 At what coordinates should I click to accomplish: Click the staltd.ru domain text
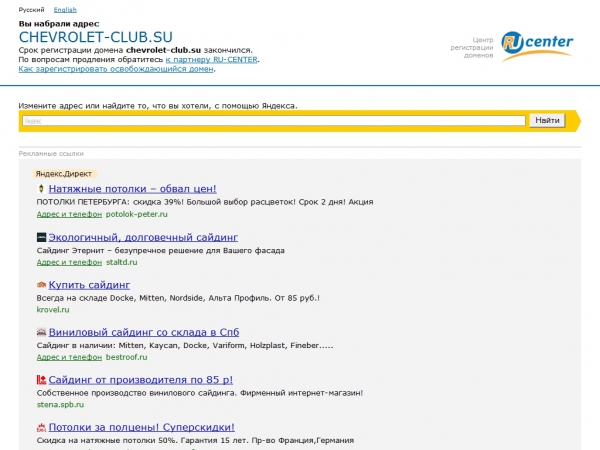[121, 262]
